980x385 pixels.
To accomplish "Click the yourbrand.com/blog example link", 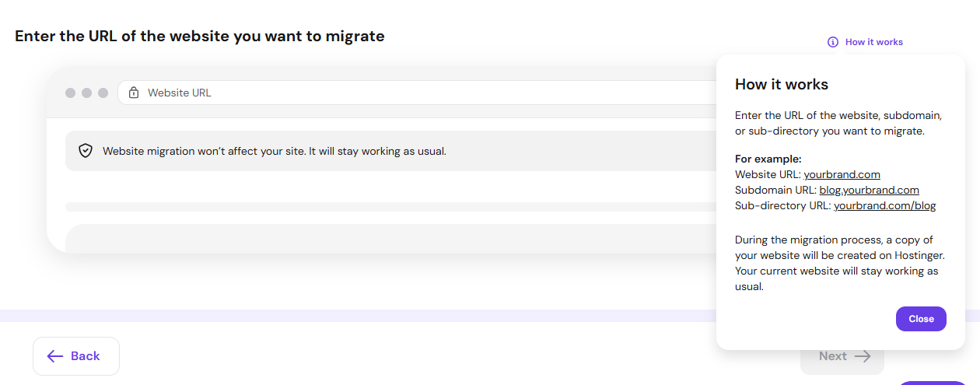I will pos(884,205).
